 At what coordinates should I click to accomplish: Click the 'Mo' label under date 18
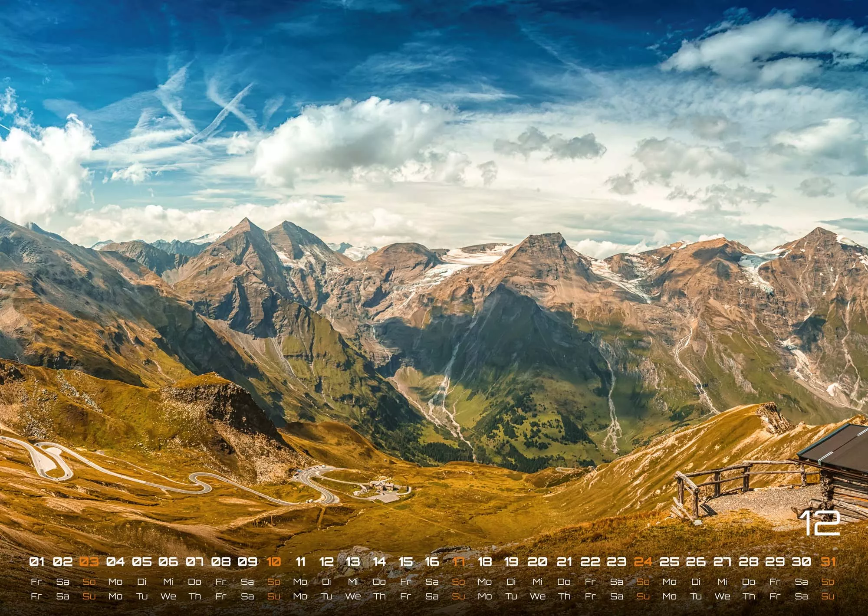[x=485, y=582]
